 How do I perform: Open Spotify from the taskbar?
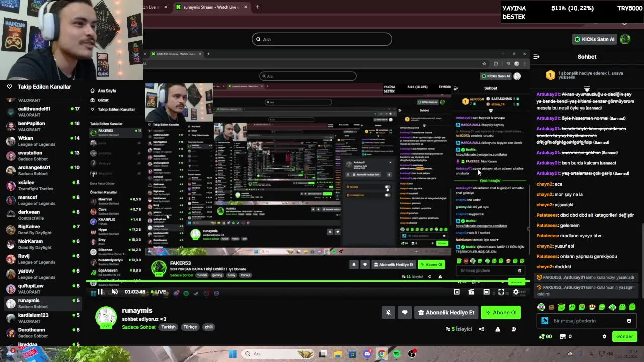click(396, 354)
